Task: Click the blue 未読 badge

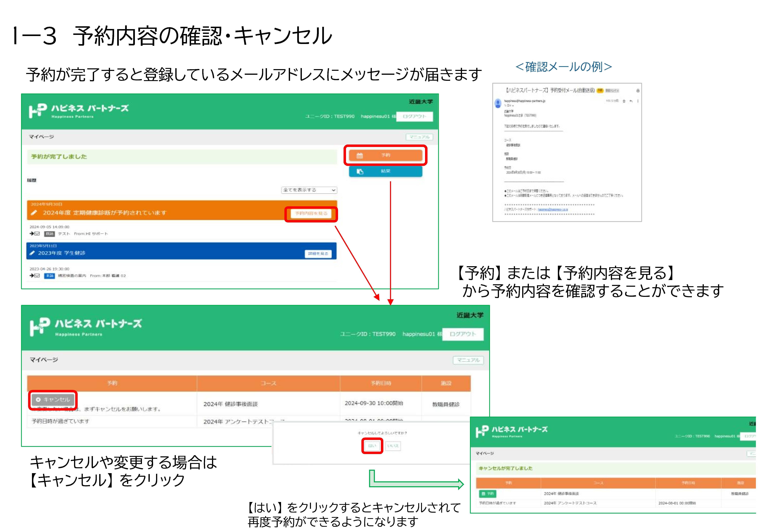Action: point(49,276)
